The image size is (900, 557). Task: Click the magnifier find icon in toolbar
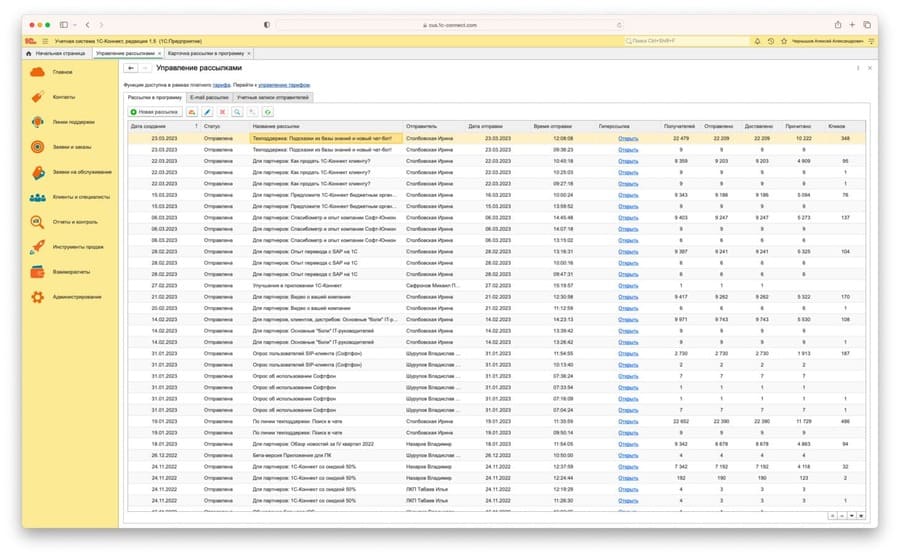[x=237, y=112]
